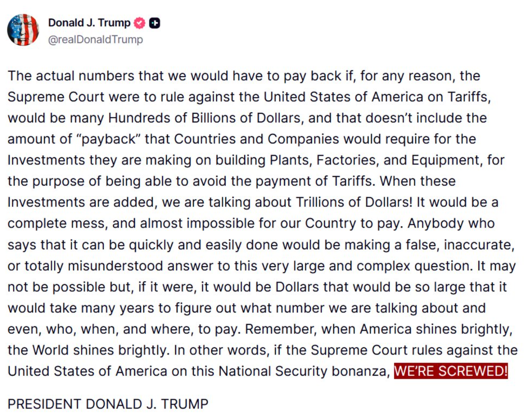Image resolution: width=528 pixels, height=420 pixels.
Task: Click the @realDonaldTrump handle
Action: coord(95,40)
